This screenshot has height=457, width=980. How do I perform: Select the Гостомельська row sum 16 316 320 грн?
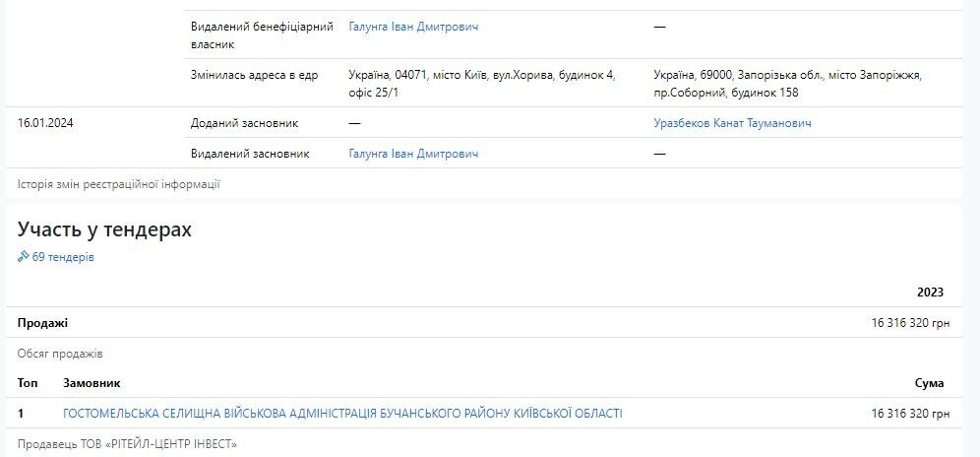pyautogui.click(x=910, y=414)
